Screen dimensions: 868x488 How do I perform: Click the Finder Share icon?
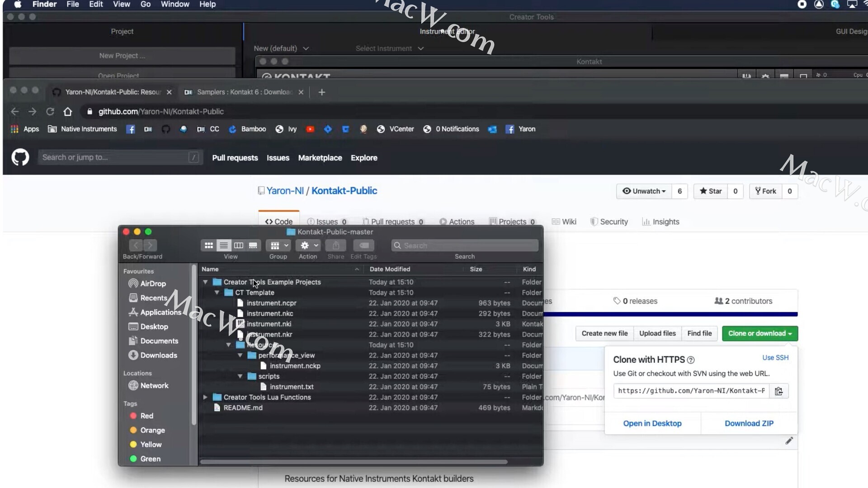[x=336, y=245]
